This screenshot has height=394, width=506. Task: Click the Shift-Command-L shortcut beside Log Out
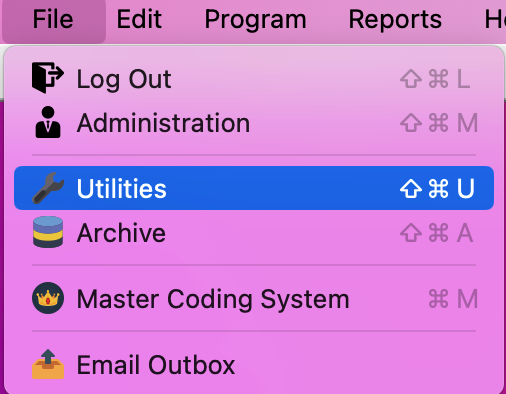[435, 79]
